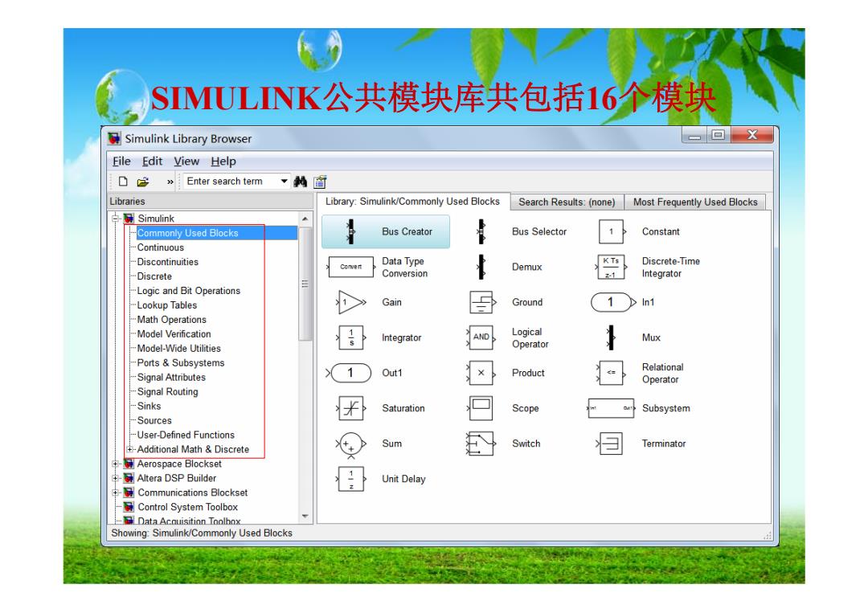Select the Constant block icon
868x613 pixels.
(x=612, y=232)
